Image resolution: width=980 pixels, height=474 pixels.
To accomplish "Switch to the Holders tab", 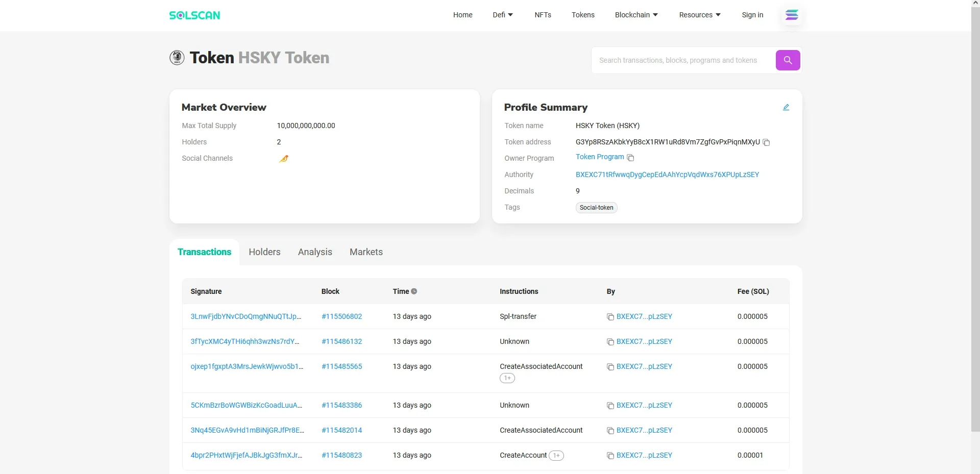I will 264,252.
